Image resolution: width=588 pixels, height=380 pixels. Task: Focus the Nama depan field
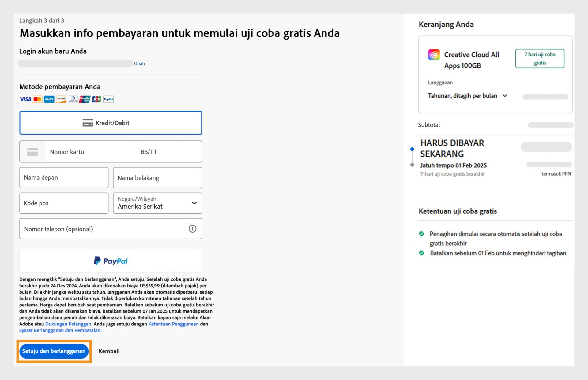click(64, 177)
